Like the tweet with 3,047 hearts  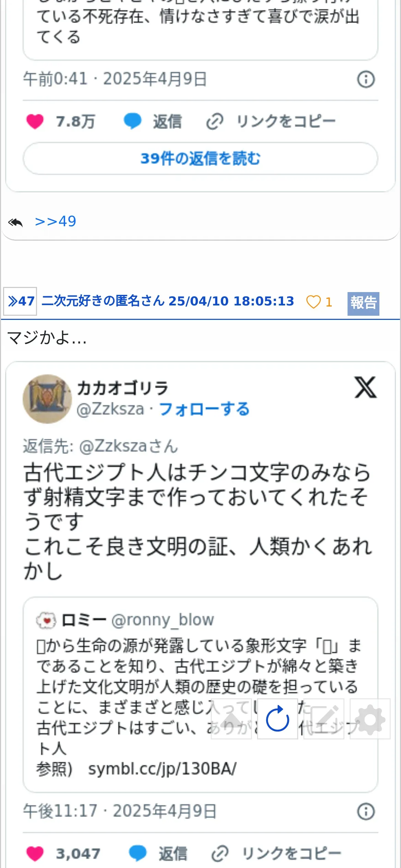coord(35,854)
